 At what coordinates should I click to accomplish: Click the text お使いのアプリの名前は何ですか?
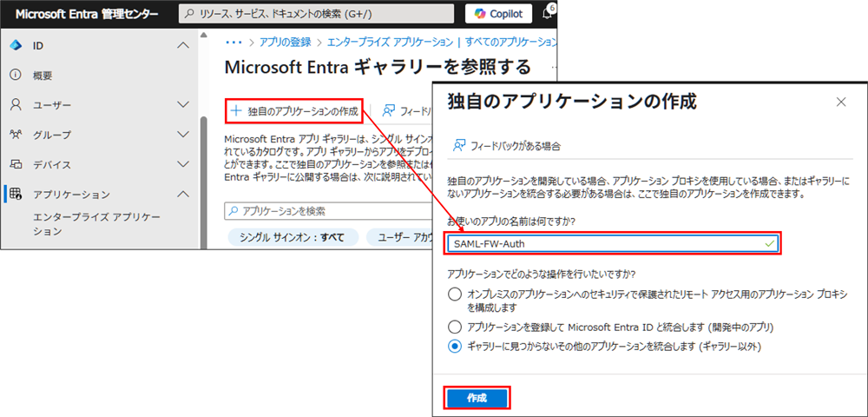[x=510, y=222]
